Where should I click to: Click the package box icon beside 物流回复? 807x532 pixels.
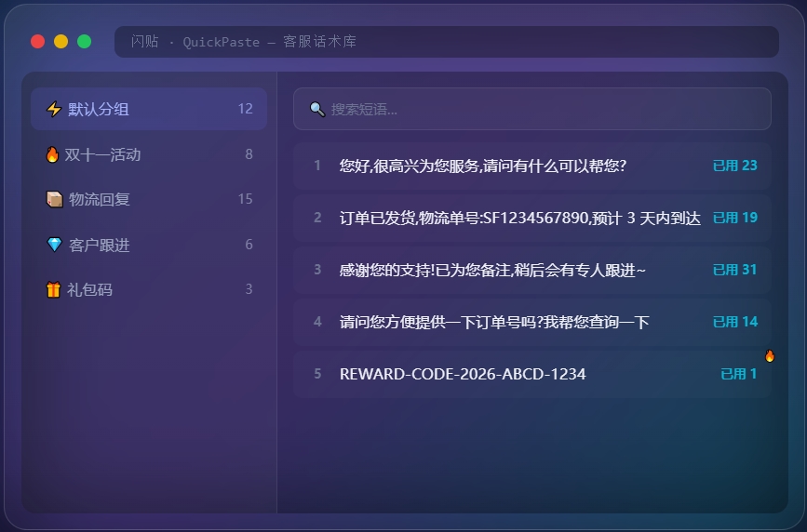point(55,199)
